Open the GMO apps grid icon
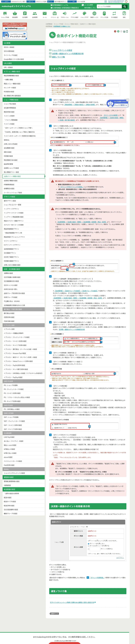Image resolution: width=135 pixels, height=644 pixels. click(106, 2)
